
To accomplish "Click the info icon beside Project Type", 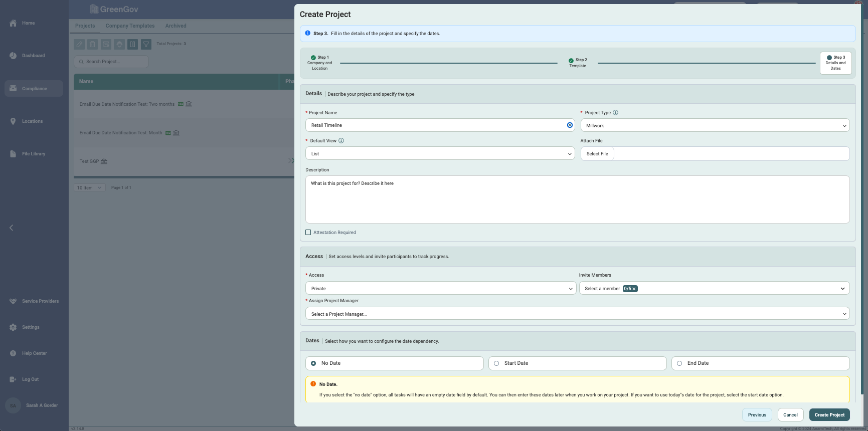I will tap(615, 113).
